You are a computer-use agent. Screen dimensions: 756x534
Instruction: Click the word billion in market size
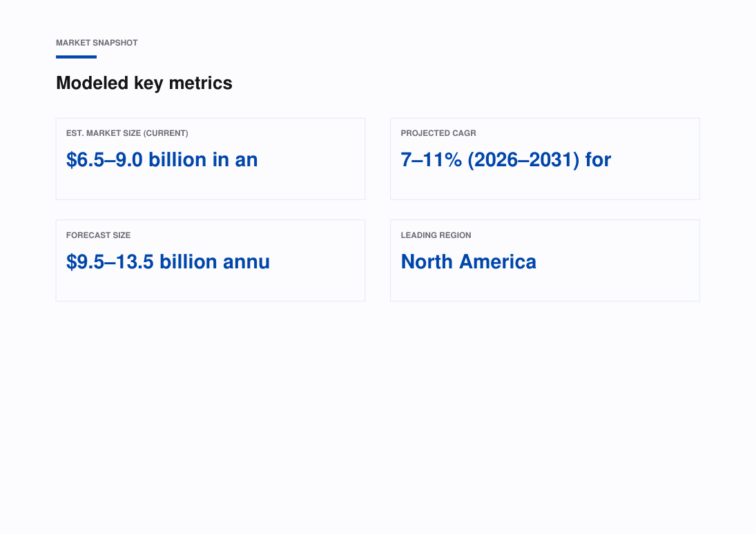point(177,159)
